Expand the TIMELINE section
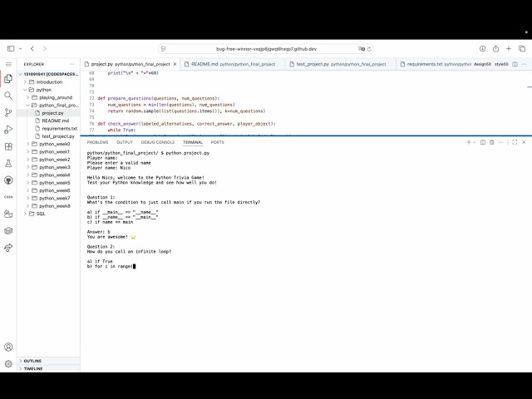The width and height of the screenshot is (532, 399). tap(48, 368)
